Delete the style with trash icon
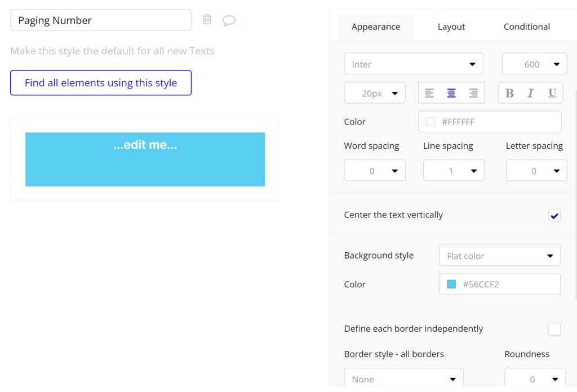Viewport: 577px width, 392px height. pyautogui.click(x=207, y=19)
